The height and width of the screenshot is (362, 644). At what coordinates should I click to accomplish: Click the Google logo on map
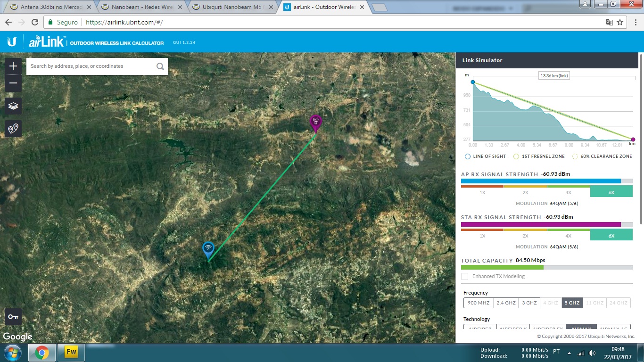[x=18, y=337]
